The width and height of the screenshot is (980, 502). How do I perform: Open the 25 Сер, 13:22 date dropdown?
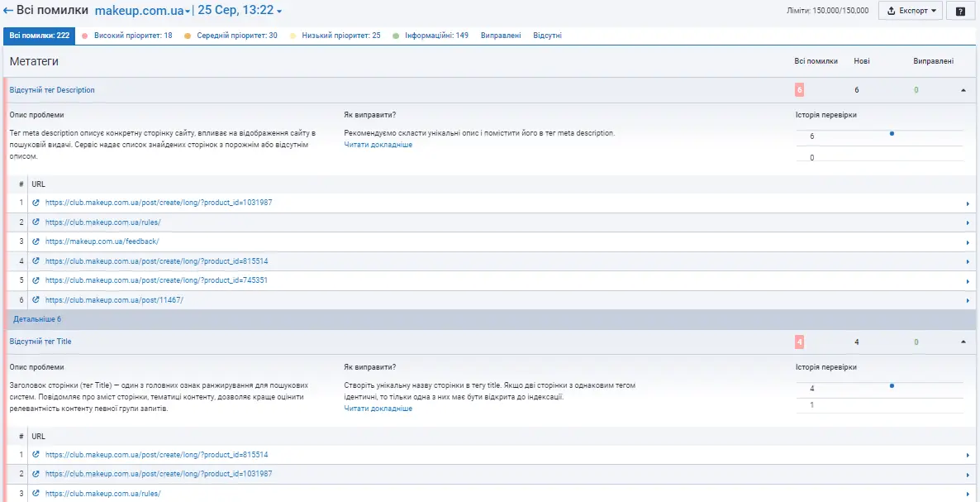coord(240,11)
